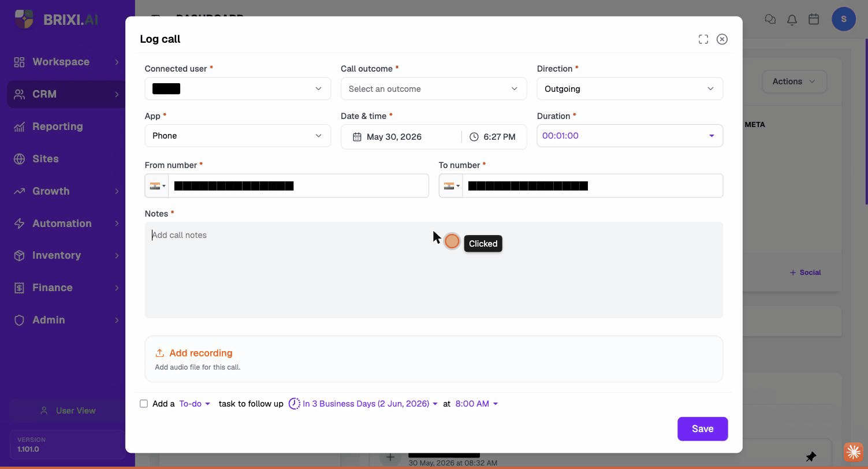The width and height of the screenshot is (868, 469).
Task: Open Admin in the sidebar
Action: [x=66, y=320]
